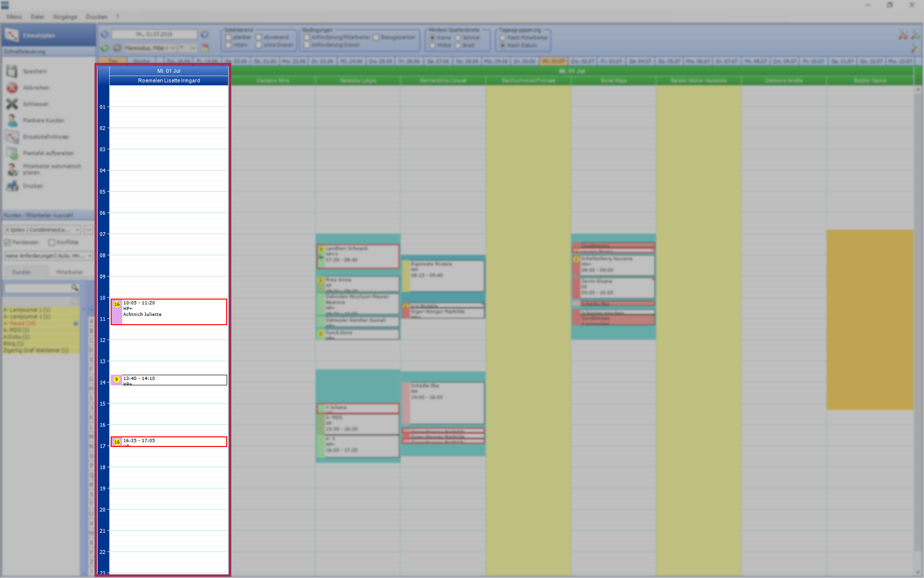Viewport: 924px width, 578px height.
Task: Click the yellow 16 badge on 10:05 appointment
Action: pyautogui.click(x=117, y=304)
